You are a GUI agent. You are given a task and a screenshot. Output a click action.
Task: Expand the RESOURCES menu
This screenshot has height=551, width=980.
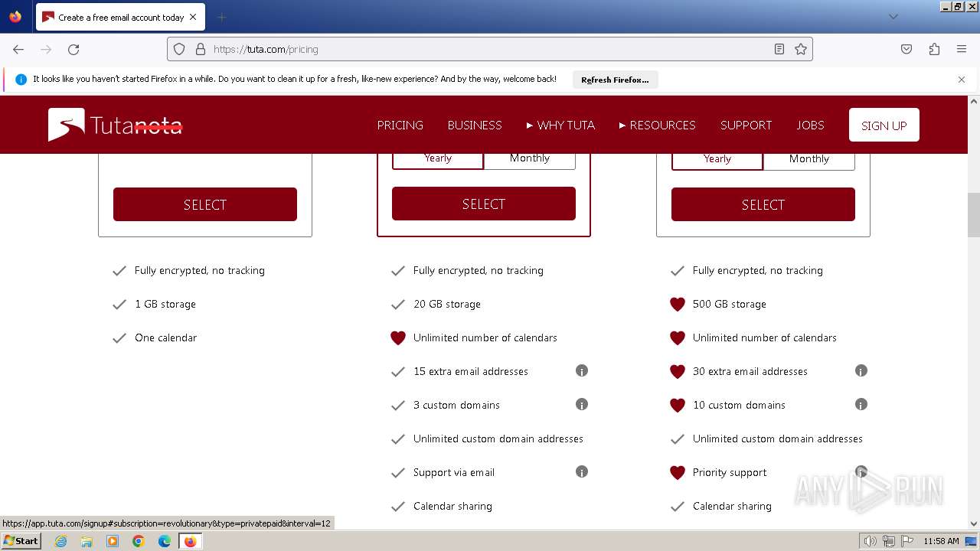coord(658,125)
